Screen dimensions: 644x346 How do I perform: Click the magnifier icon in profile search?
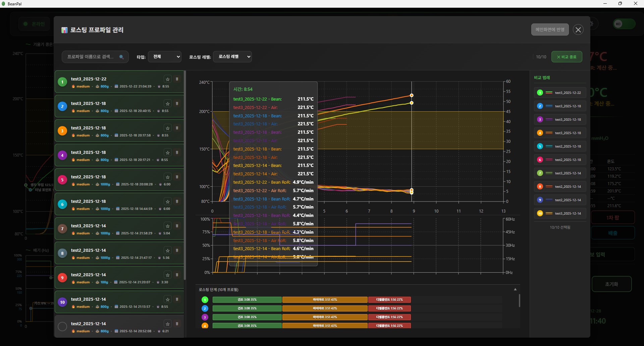[x=121, y=57]
